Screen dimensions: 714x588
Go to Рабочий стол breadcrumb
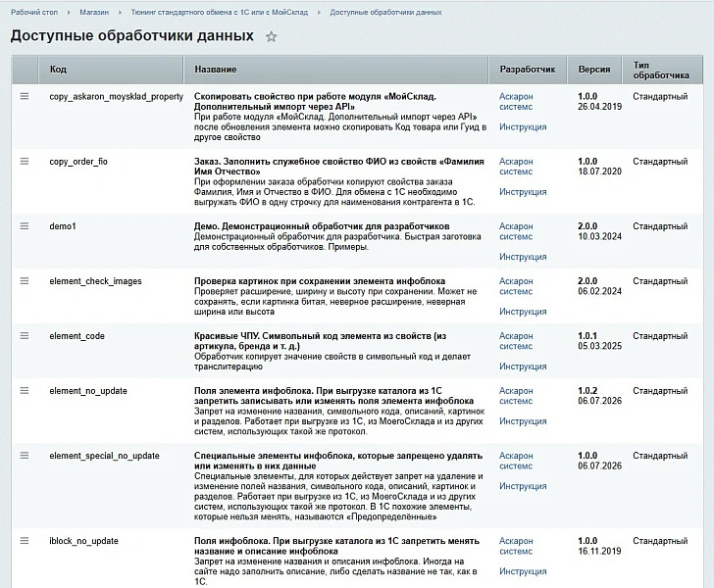coord(34,13)
